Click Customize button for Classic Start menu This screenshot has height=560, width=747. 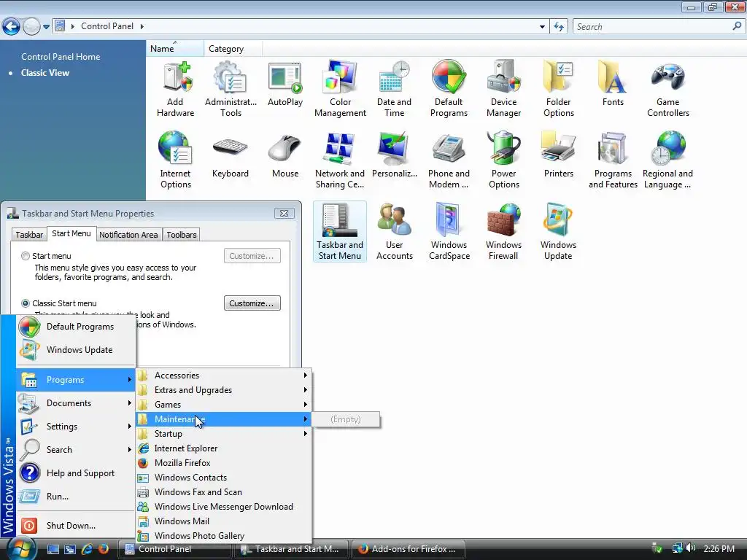click(x=252, y=303)
